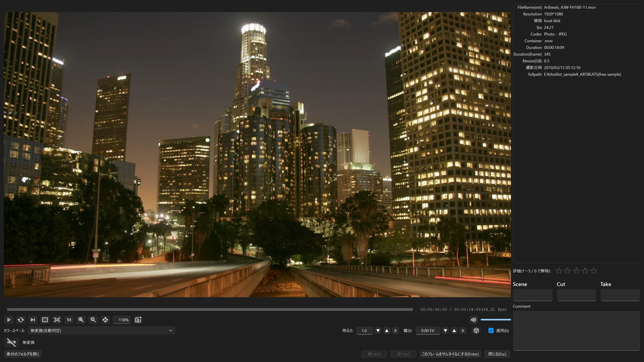Image resolution: width=644 pixels, height=362 pixels.
Task: Step to next frame icon
Action: (33, 320)
